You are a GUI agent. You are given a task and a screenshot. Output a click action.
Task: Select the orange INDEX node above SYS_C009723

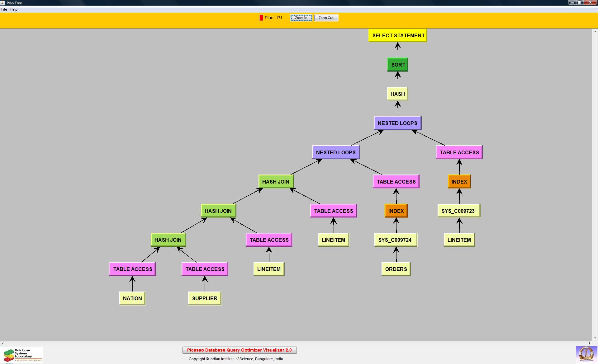tap(459, 182)
